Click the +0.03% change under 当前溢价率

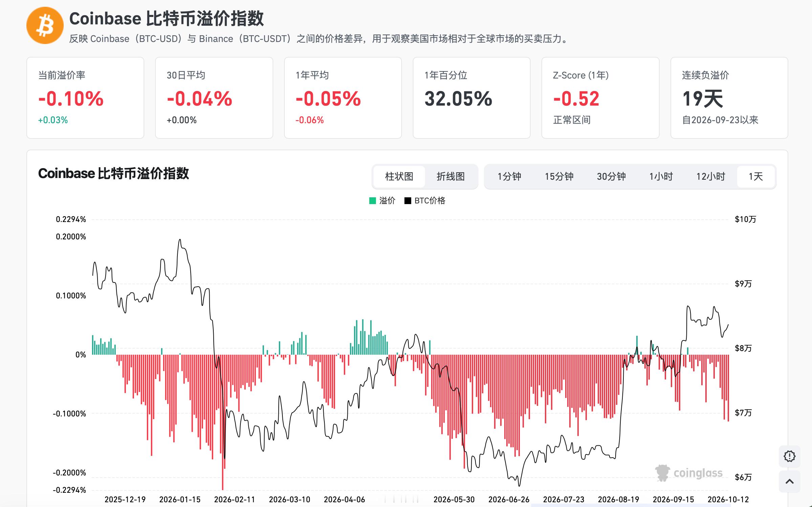(53, 120)
